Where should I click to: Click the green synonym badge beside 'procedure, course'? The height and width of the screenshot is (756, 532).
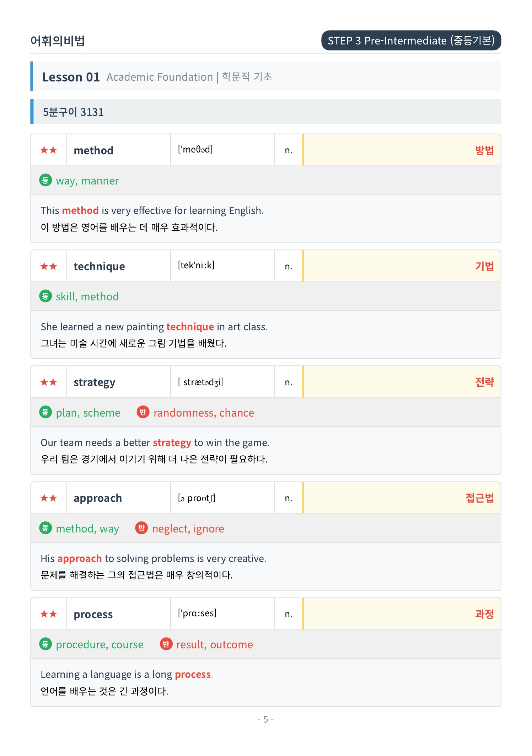[x=45, y=644]
